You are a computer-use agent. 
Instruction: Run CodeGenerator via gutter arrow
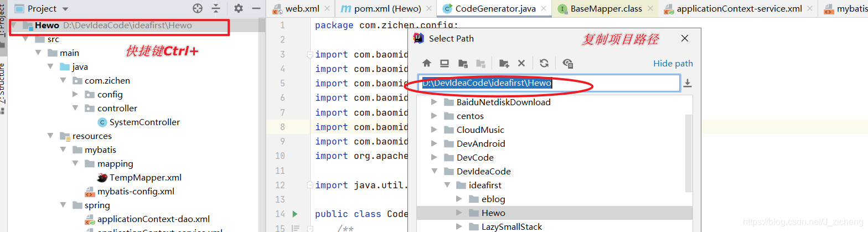[x=294, y=214]
